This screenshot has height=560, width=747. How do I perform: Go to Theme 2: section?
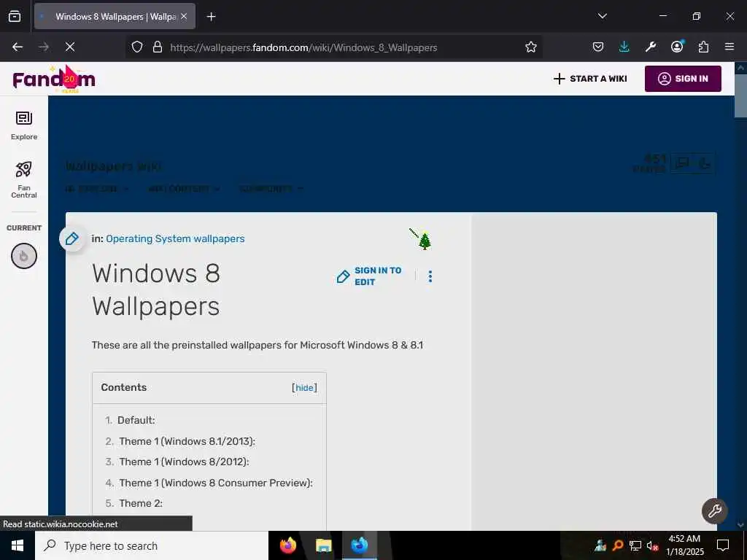(141, 503)
